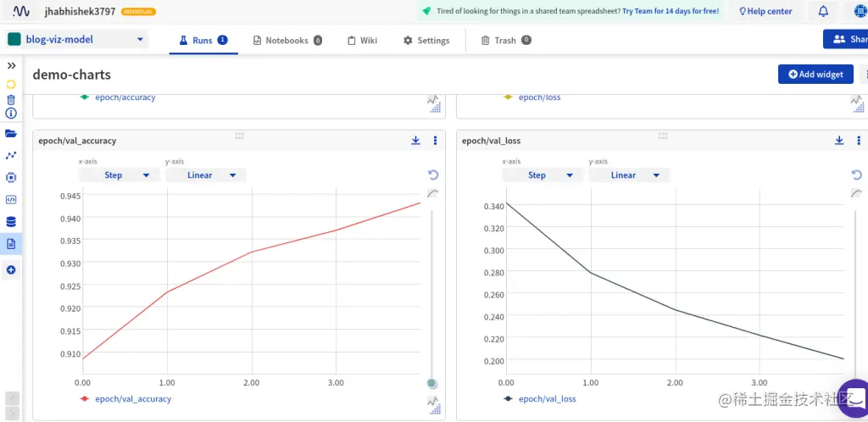Download the epoch/val_accuracy chart

click(415, 141)
